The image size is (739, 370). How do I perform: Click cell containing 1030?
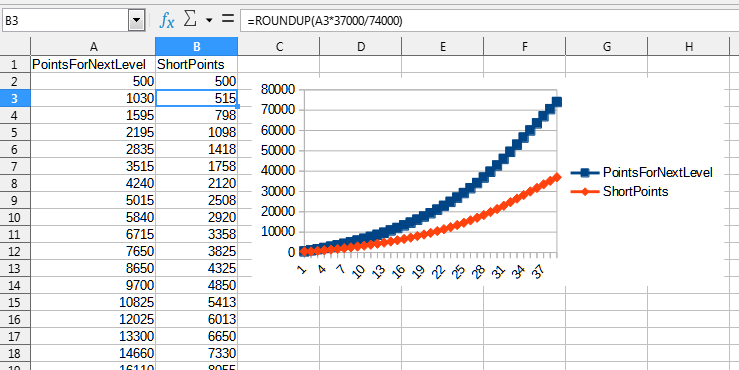tap(93, 98)
